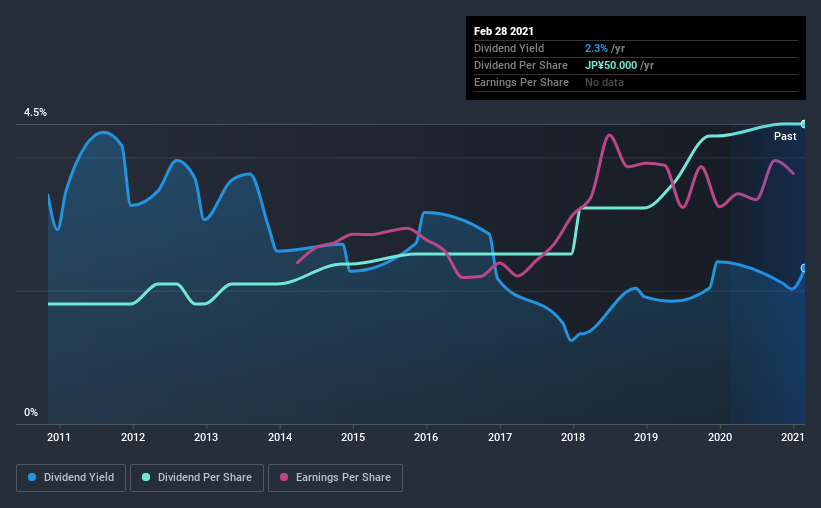821x508 pixels.
Task: Click the 4.5% y-axis label
Action: coord(35,113)
